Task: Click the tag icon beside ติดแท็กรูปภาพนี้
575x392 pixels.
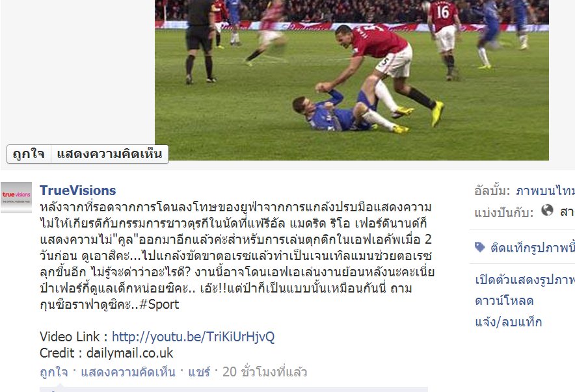Action: [479, 247]
